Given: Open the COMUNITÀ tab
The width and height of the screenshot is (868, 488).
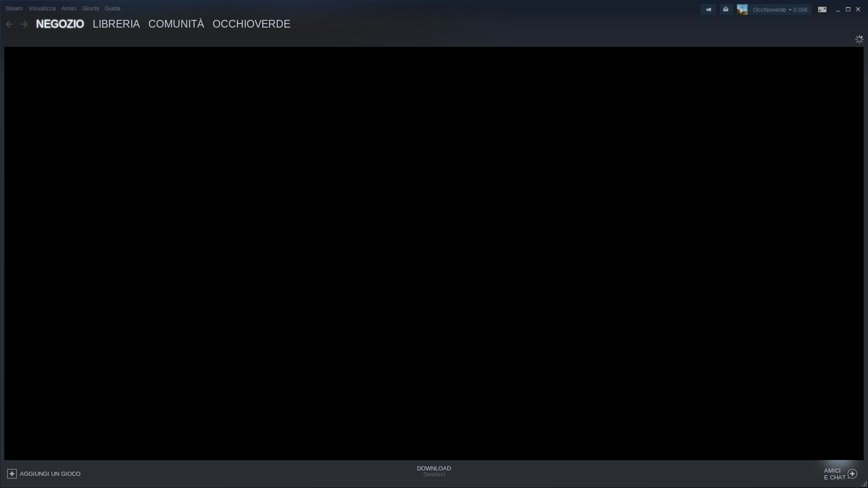Looking at the screenshot, I should point(176,24).
